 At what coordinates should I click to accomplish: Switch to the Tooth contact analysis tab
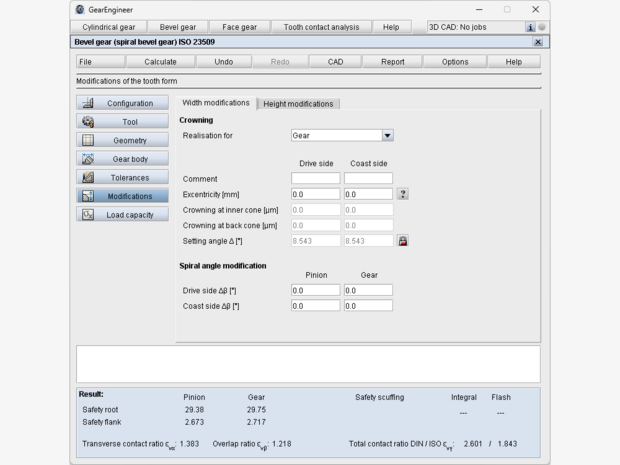click(x=321, y=27)
